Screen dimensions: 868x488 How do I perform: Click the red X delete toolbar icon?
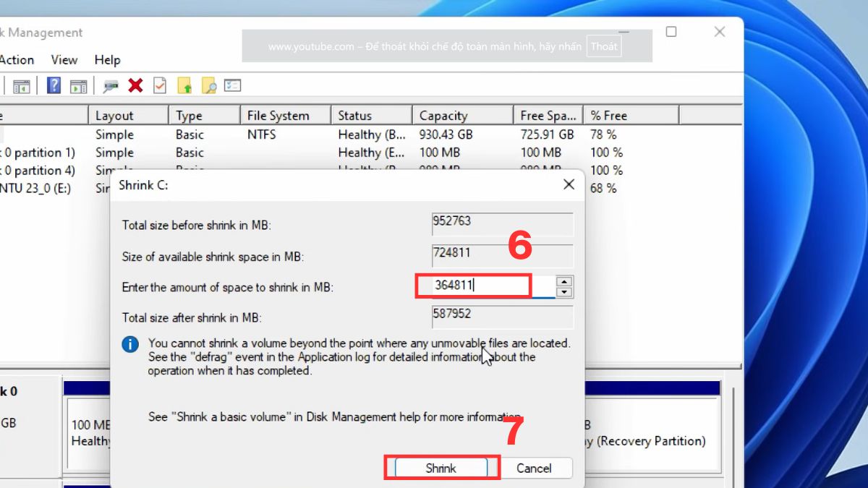(x=135, y=85)
